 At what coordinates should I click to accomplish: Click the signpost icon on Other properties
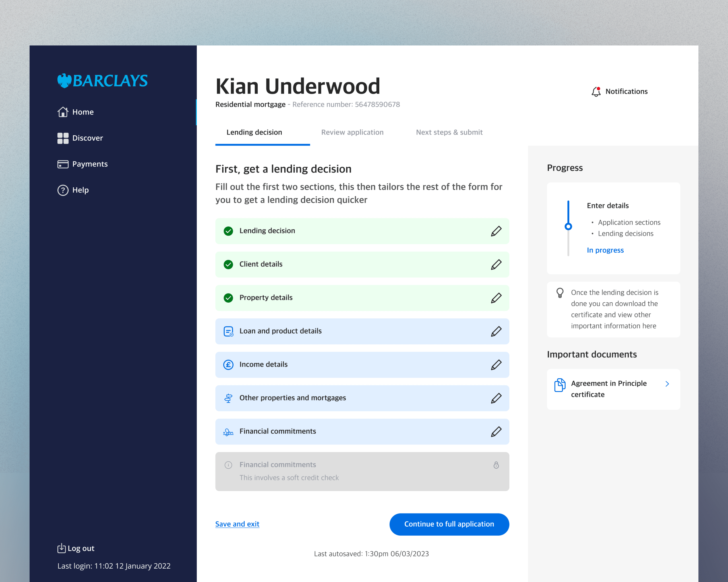pos(228,398)
